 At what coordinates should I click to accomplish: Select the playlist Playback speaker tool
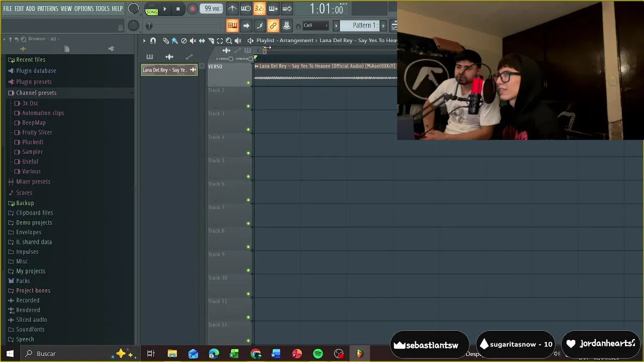(238, 41)
